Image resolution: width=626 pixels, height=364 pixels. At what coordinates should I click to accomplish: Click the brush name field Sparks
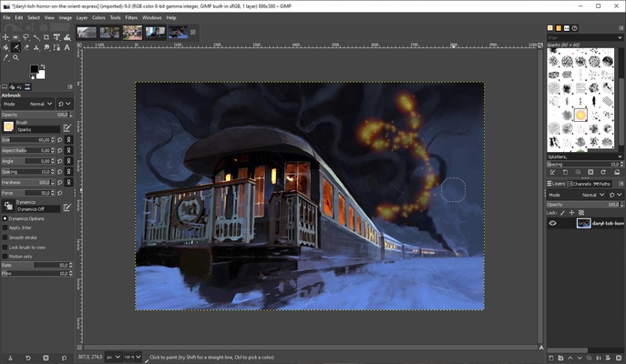[38, 129]
